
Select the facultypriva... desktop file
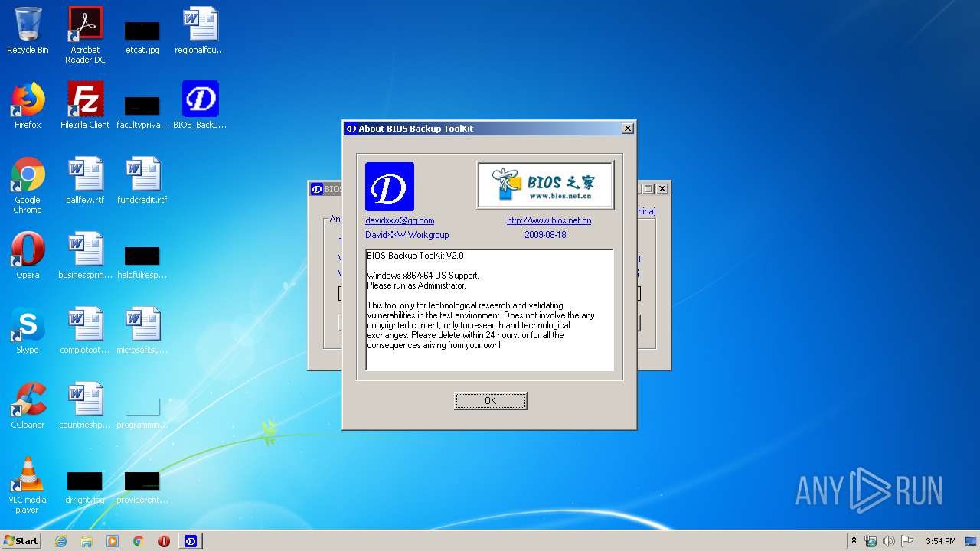pos(142,111)
